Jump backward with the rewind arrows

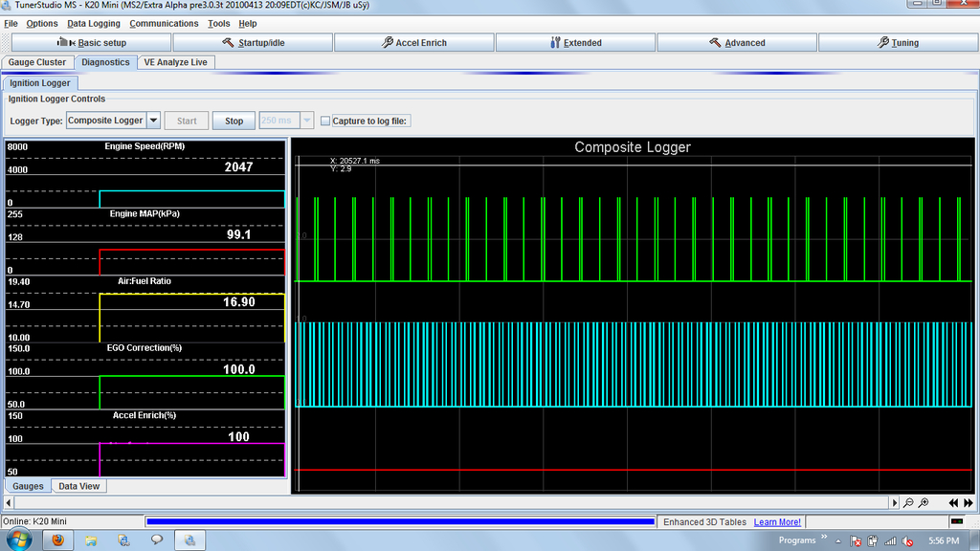tap(953, 502)
